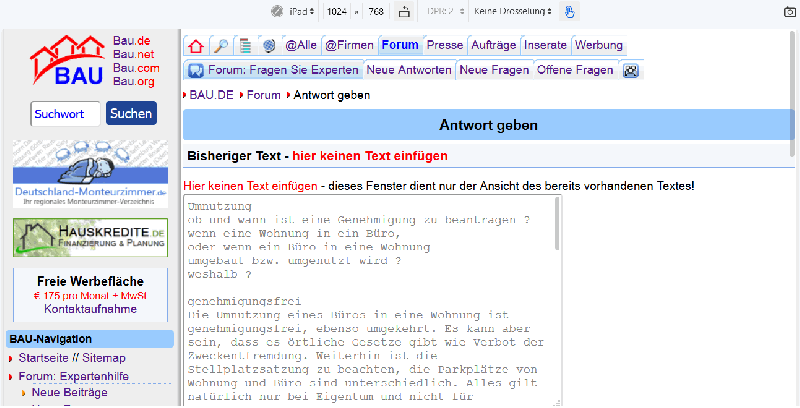Click the Hauskredite.de banner ad
The image size is (800, 408).
coord(90,238)
